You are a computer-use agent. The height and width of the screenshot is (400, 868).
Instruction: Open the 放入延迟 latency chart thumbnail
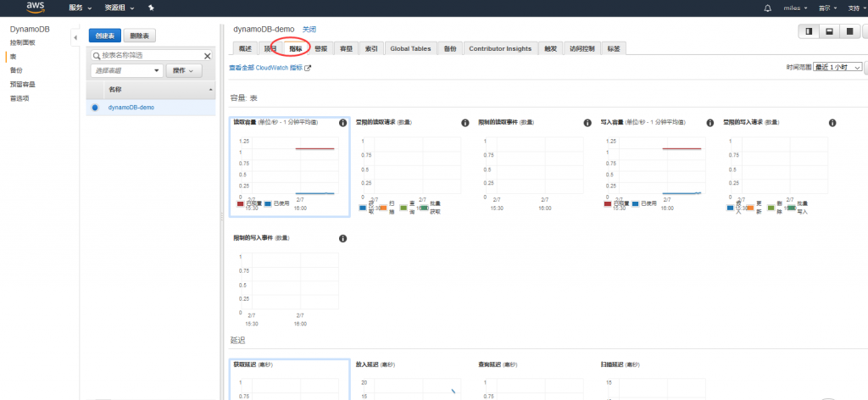411,380
